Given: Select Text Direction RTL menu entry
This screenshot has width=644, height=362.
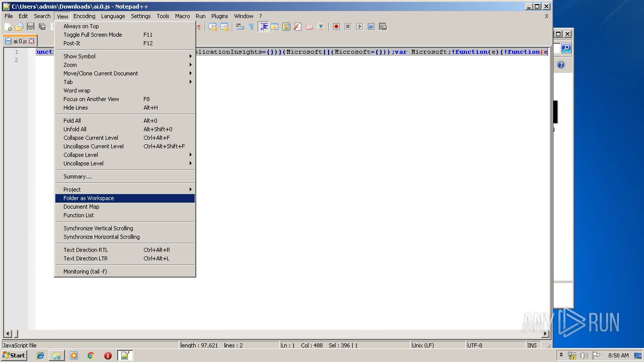Looking at the screenshot, I should (125, 250).
